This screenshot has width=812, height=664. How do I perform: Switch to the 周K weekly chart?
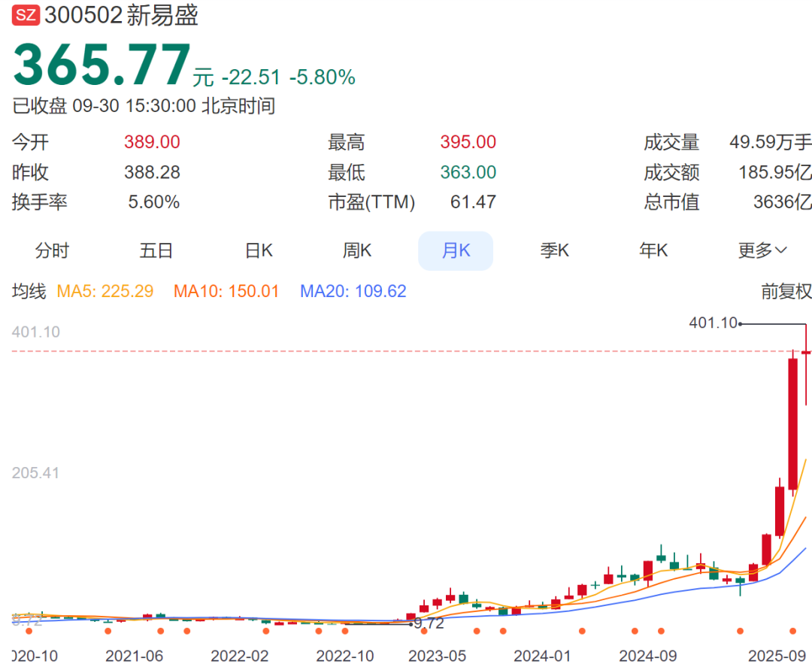[x=357, y=250]
